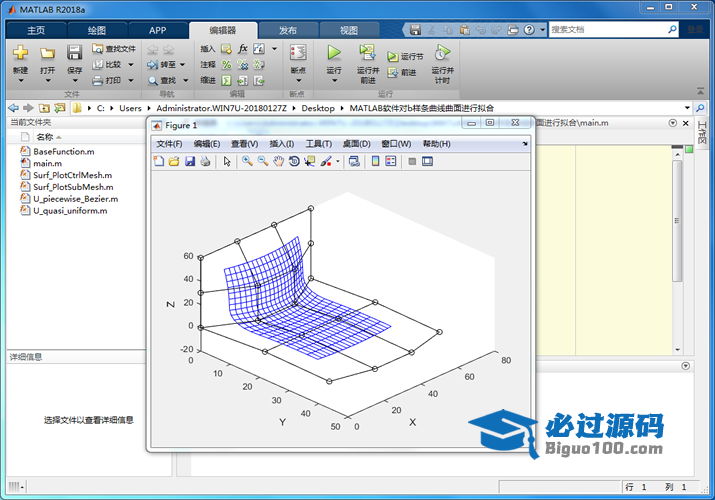
Task: Open Figure Window (窗口) menu
Action: click(396, 144)
